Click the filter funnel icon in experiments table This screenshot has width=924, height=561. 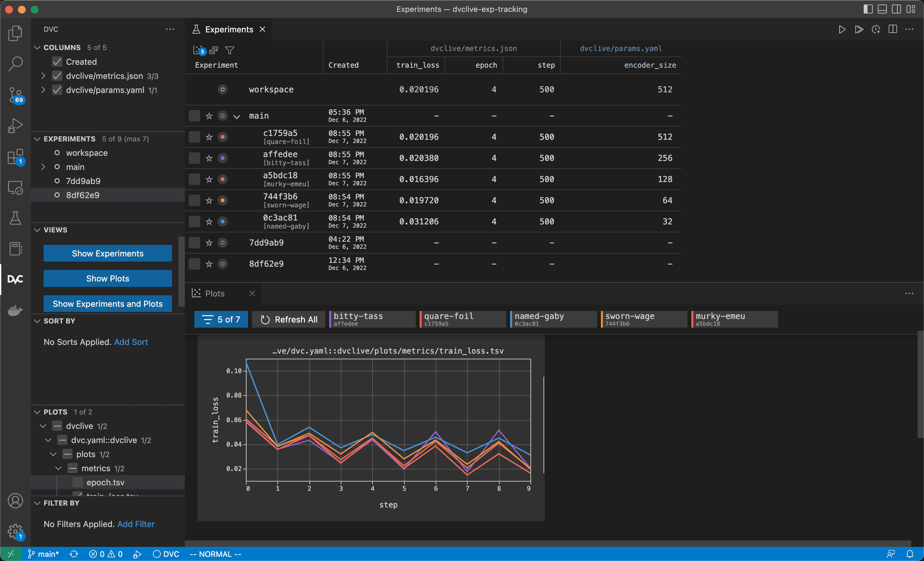(x=229, y=50)
